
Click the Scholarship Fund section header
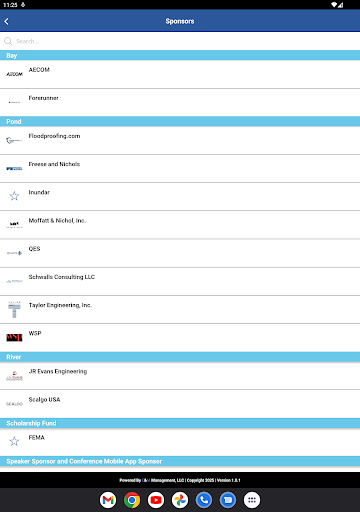point(180,423)
